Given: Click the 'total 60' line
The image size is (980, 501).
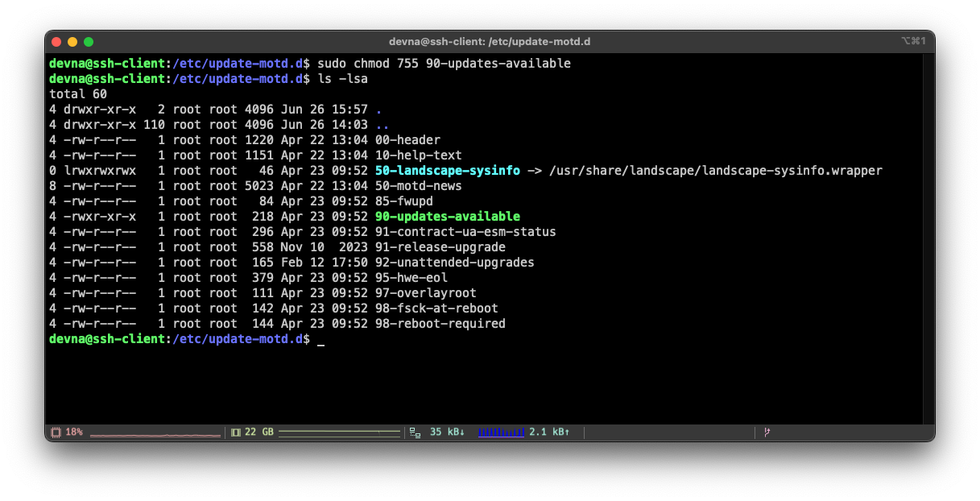Looking at the screenshot, I should 78,94.
